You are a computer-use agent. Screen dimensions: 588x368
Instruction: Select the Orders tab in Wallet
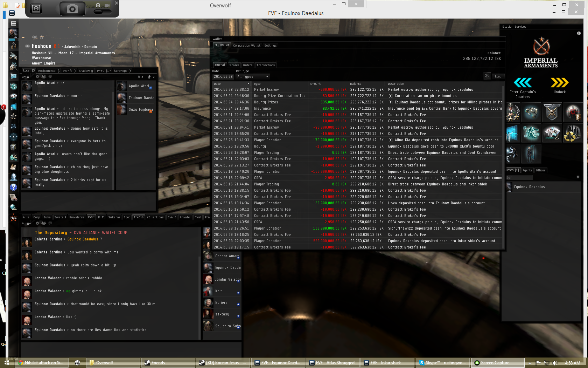247,65
